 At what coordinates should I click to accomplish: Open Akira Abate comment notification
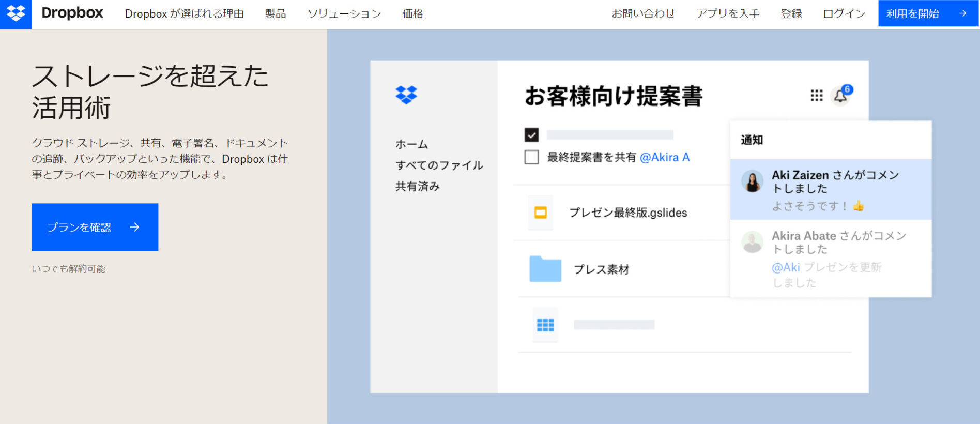tap(831, 259)
